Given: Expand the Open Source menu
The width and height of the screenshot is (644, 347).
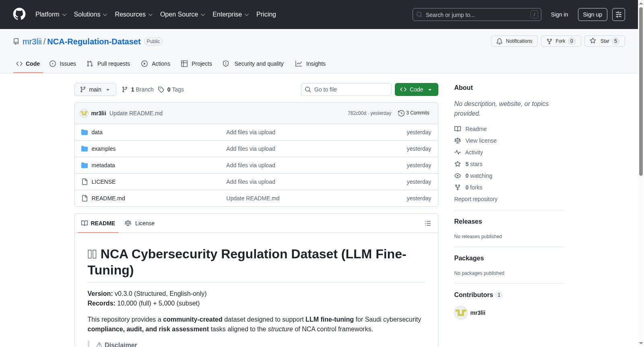Looking at the screenshot, I should (x=183, y=15).
